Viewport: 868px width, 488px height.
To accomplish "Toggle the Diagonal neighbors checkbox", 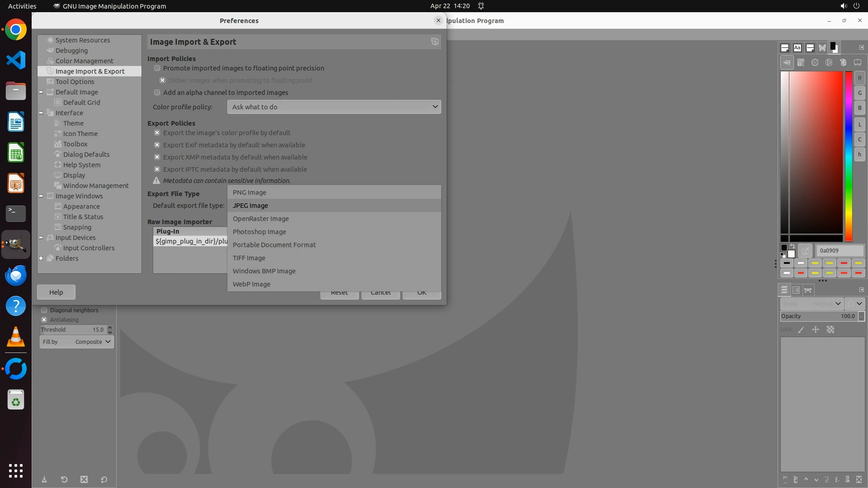I will 44,310.
